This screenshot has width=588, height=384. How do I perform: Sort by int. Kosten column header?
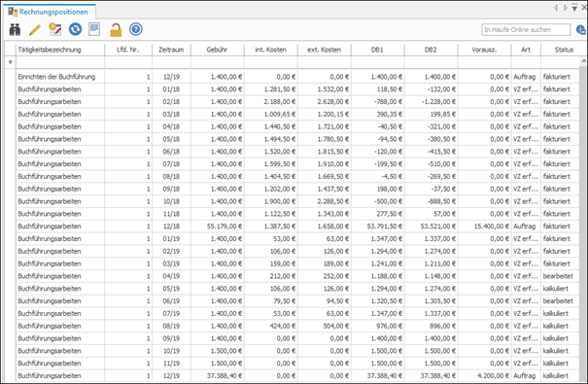(271, 50)
